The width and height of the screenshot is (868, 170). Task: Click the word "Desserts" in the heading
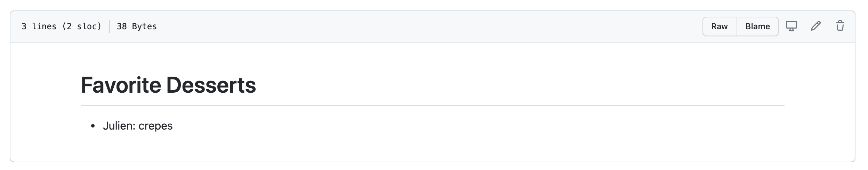click(211, 85)
